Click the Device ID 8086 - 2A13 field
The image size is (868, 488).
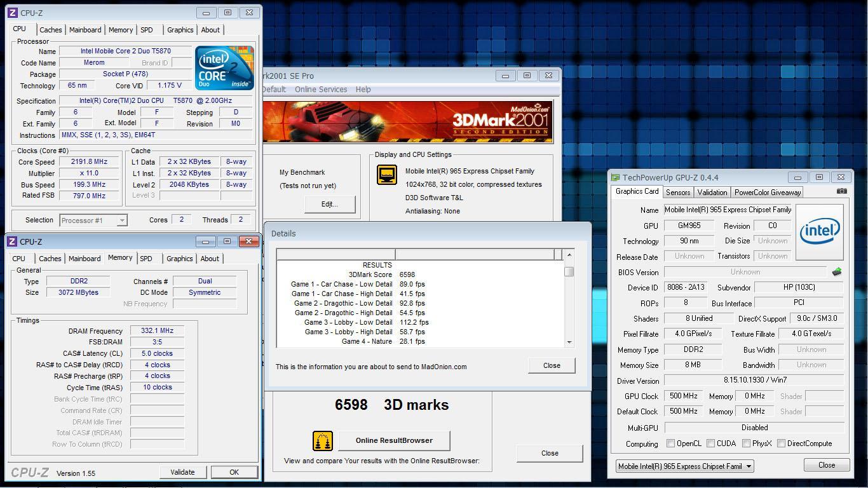click(x=686, y=287)
